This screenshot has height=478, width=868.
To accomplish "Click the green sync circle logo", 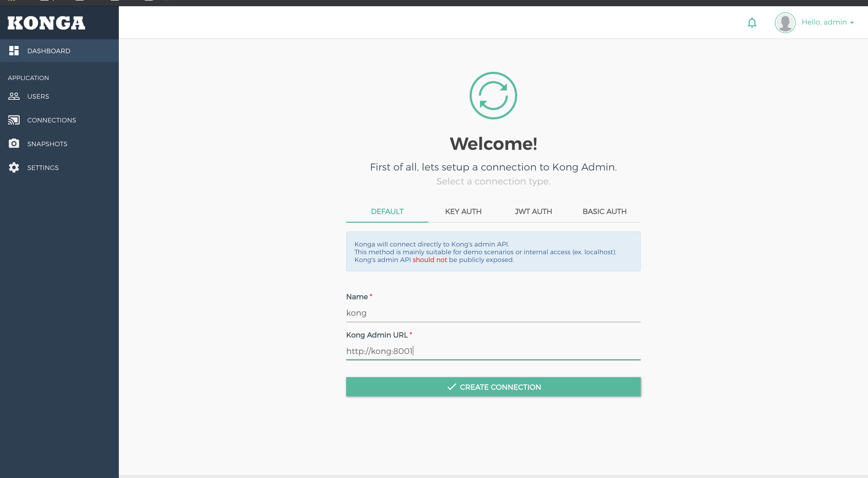I will pos(493,95).
